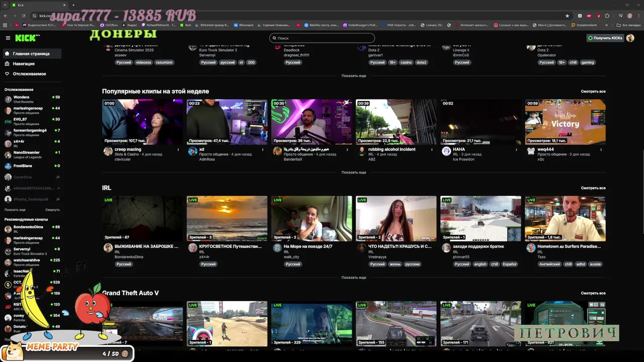Bookmark this page with star icon
Screen dimensions: 644x362
(x=567, y=16)
